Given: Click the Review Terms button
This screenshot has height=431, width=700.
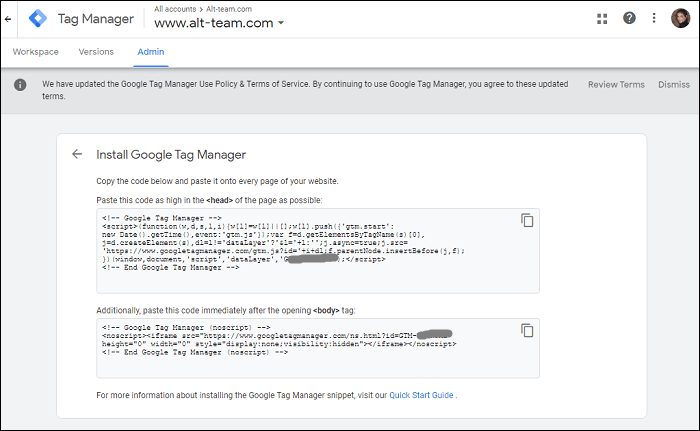Looking at the screenshot, I should coord(616,84).
